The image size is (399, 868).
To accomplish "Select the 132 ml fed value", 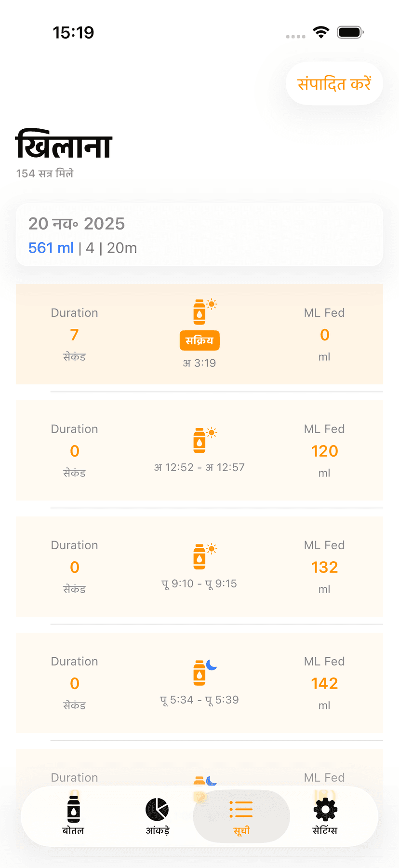I will coord(324,567).
